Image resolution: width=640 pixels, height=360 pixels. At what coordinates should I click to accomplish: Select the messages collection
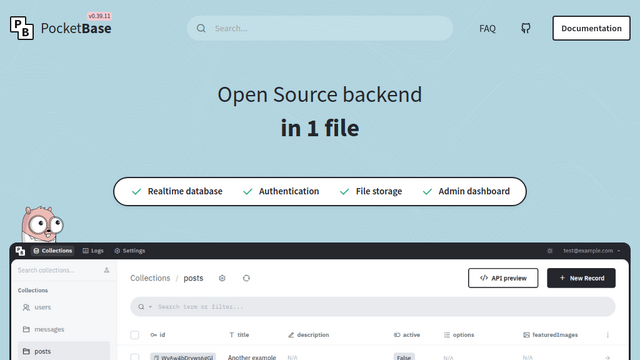tap(64, 329)
